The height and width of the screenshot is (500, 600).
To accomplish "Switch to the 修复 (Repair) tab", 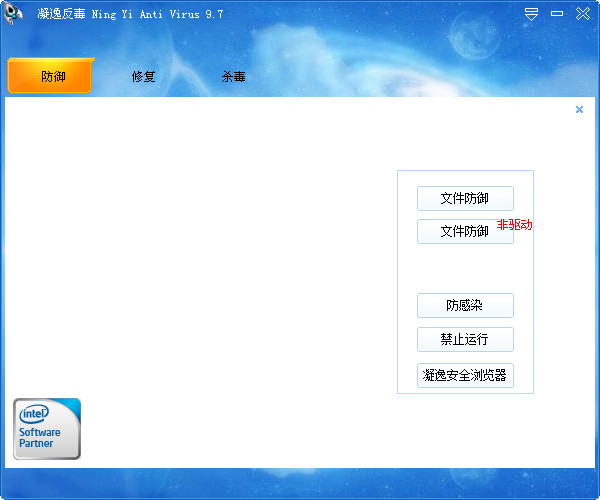I will pos(143,77).
